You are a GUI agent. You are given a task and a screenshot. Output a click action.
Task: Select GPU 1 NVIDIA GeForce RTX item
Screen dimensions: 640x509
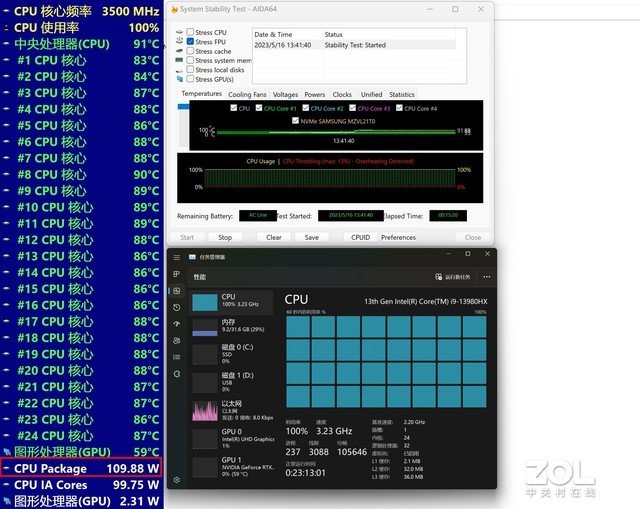click(231, 467)
